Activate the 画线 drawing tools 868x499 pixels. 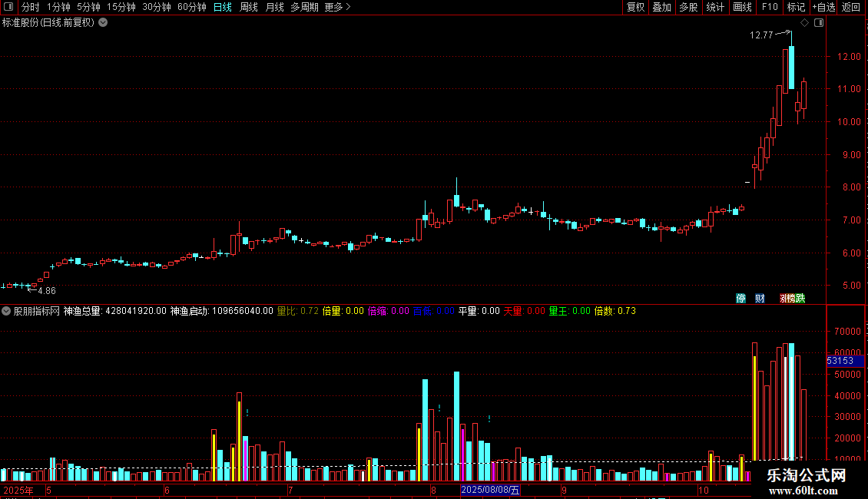(x=742, y=7)
